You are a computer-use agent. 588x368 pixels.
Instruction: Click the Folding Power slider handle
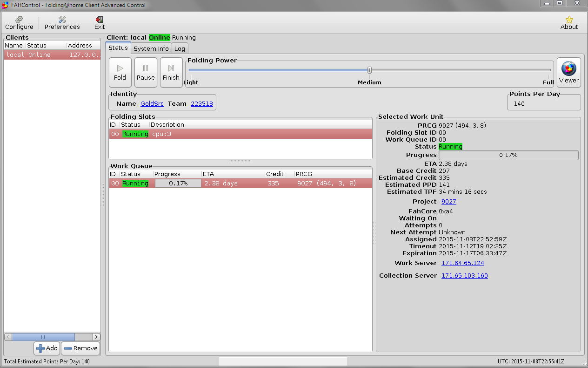coord(370,70)
